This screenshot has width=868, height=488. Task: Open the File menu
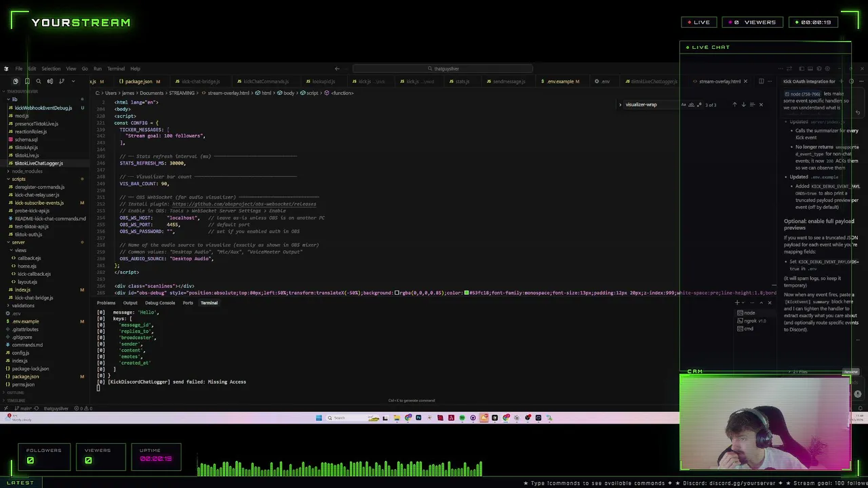click(x=19, y=68)
